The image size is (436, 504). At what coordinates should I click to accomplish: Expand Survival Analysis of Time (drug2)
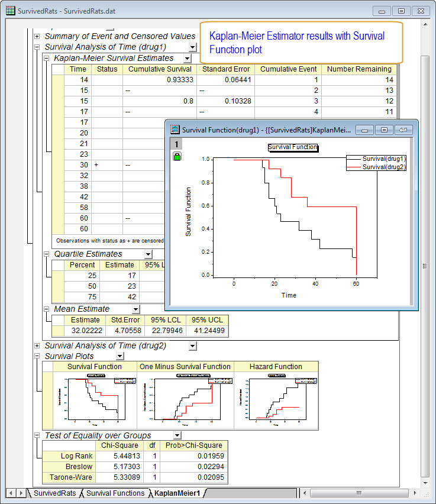pos(37,345)
